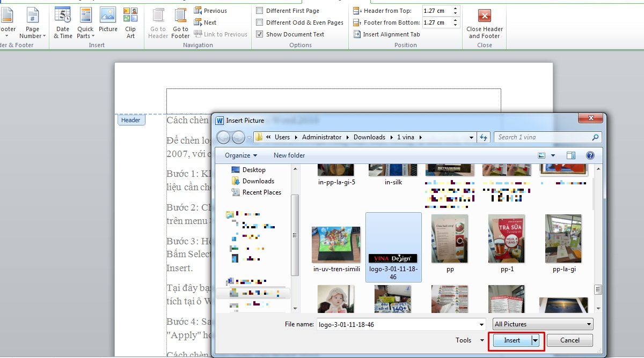Viewport: 644px width, 358px height.
Task: Enable Different First Page checkbox
Action: pyautogui.click(x=260, y=11)
